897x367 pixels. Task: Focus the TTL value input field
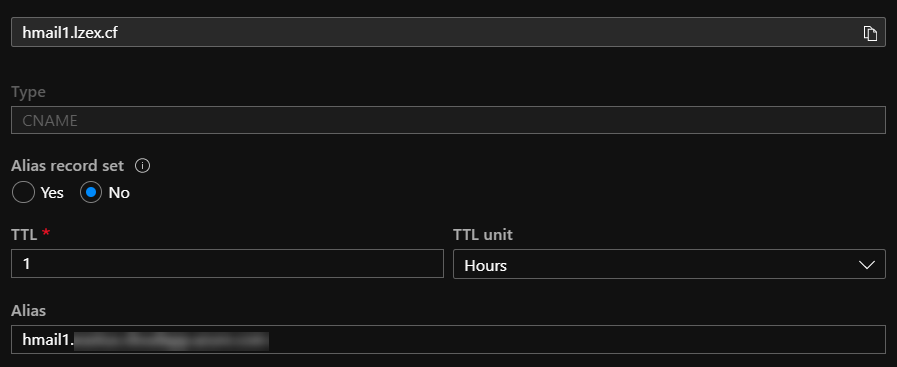pyautogui.click(x=227, y=264)
